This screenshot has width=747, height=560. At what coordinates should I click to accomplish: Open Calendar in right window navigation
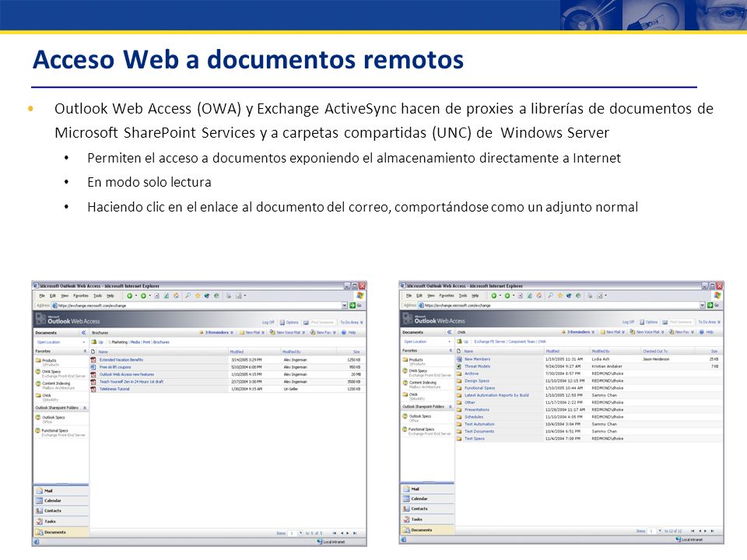coord(427,499)
